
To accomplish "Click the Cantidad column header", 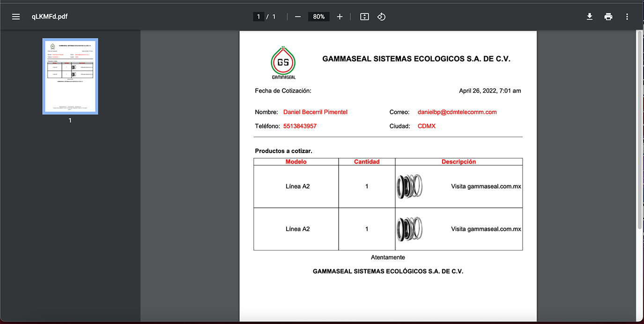I will pyautogui.click(x=367, y=162).
